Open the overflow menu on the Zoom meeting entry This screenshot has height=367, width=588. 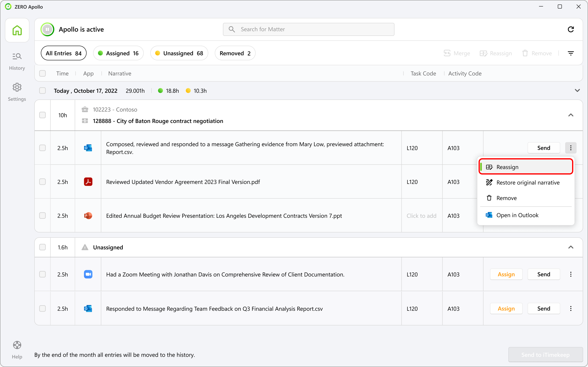point(571,274)
